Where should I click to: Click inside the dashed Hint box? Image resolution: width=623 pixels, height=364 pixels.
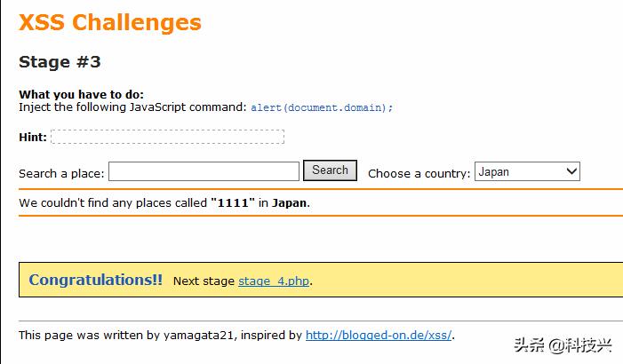point(167,137)
